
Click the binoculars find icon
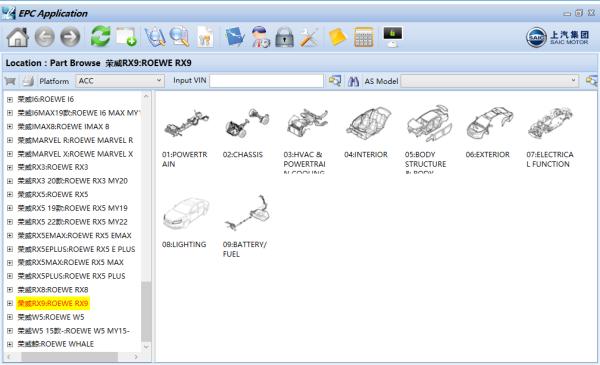[x=353, y=81]
